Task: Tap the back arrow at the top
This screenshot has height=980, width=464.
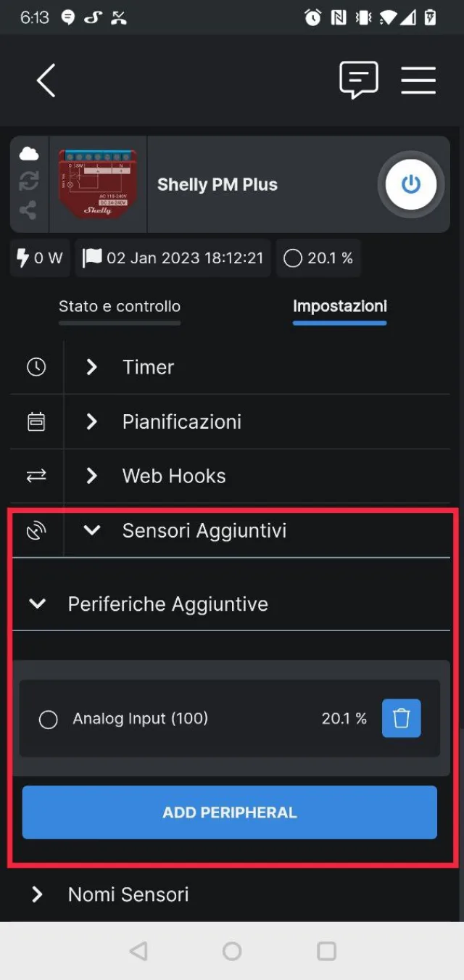Action: (46, 81)
